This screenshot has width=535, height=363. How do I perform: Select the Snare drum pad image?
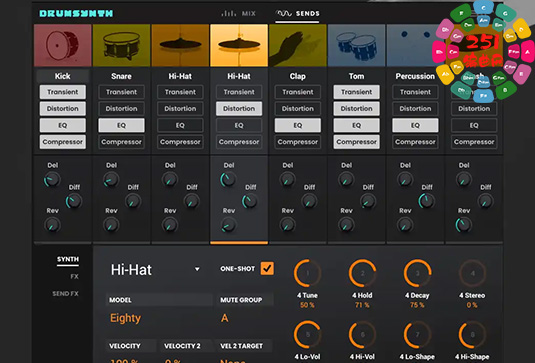pos(121,45)
